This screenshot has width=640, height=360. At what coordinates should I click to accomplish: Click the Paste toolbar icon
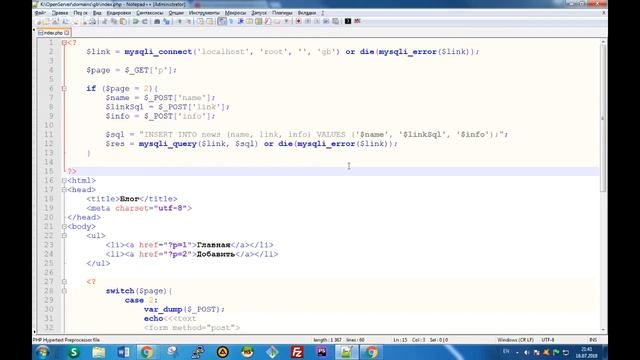pyautogui.click(x=123, y=21)
